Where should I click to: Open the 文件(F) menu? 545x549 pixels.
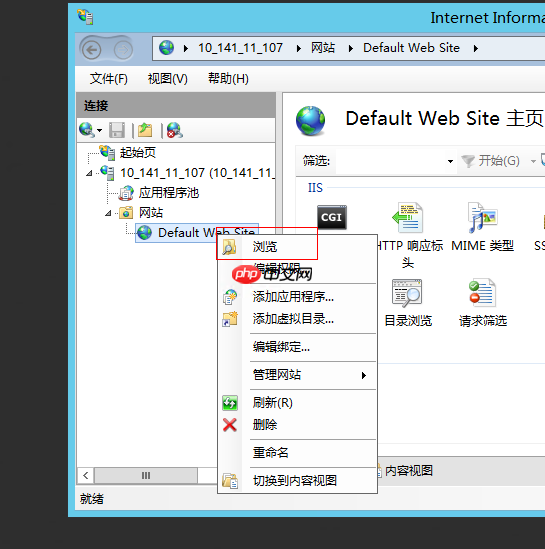109,78
